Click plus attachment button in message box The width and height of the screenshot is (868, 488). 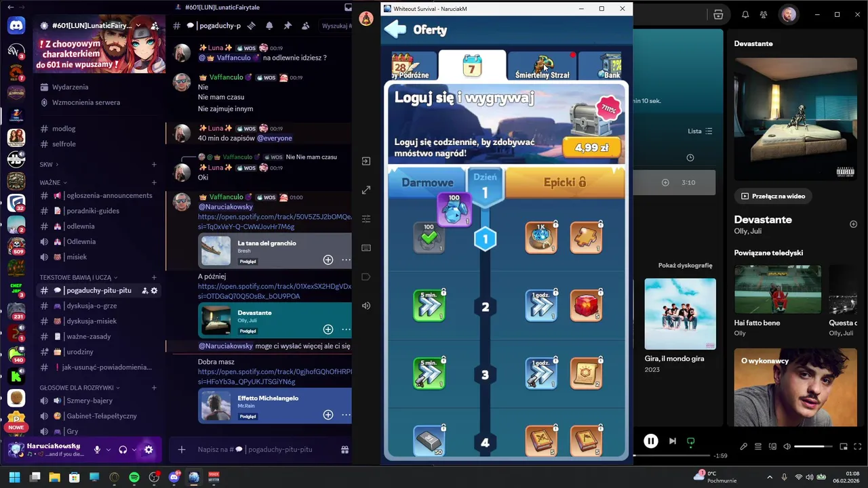(x=181, y=449)
